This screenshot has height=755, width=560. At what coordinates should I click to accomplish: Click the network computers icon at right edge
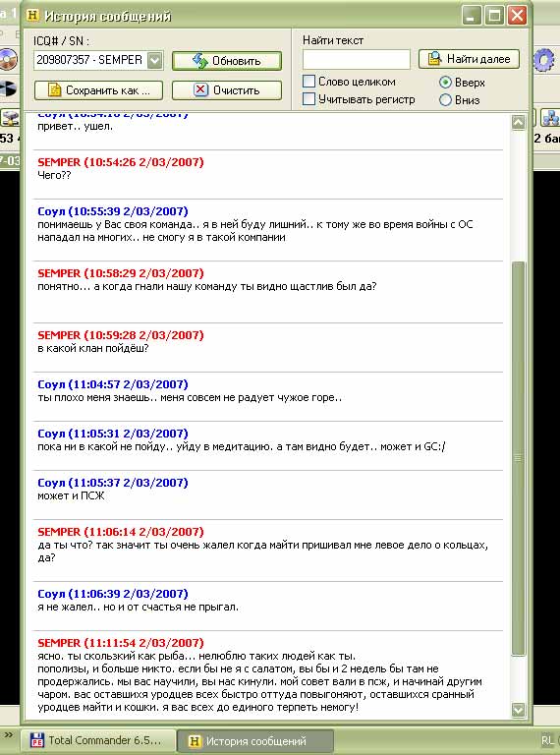click(550, 118)
